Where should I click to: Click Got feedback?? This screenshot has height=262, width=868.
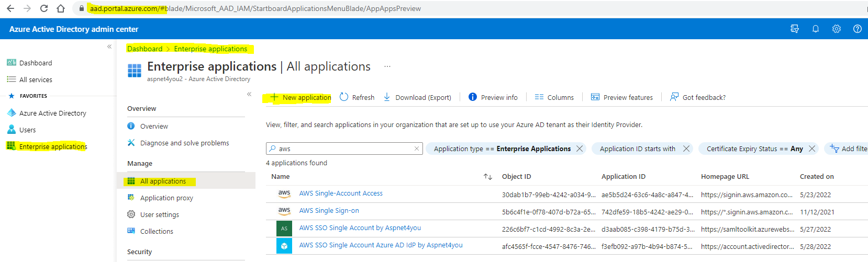pos(698,97)
